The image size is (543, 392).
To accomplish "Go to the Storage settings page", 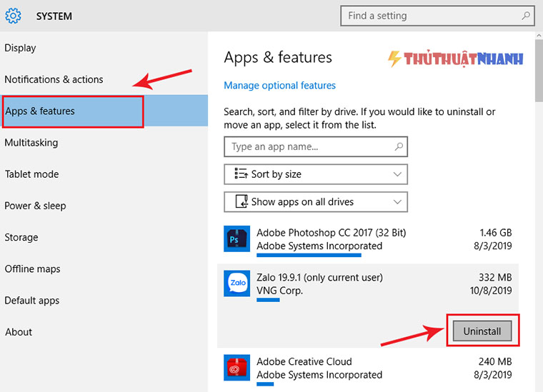I will 21,237.
